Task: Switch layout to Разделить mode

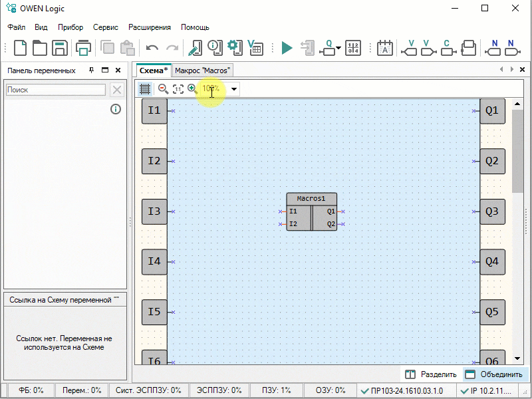Action: pos(431,374)
